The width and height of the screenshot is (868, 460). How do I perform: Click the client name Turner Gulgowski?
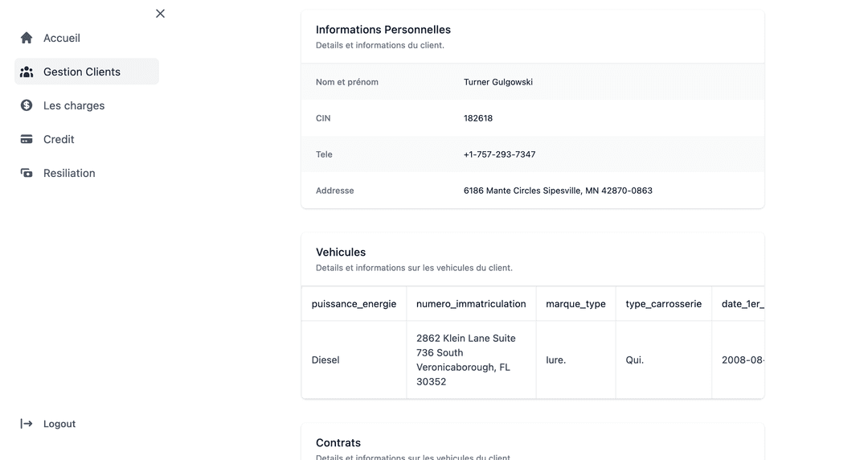[x=498, y=82]
